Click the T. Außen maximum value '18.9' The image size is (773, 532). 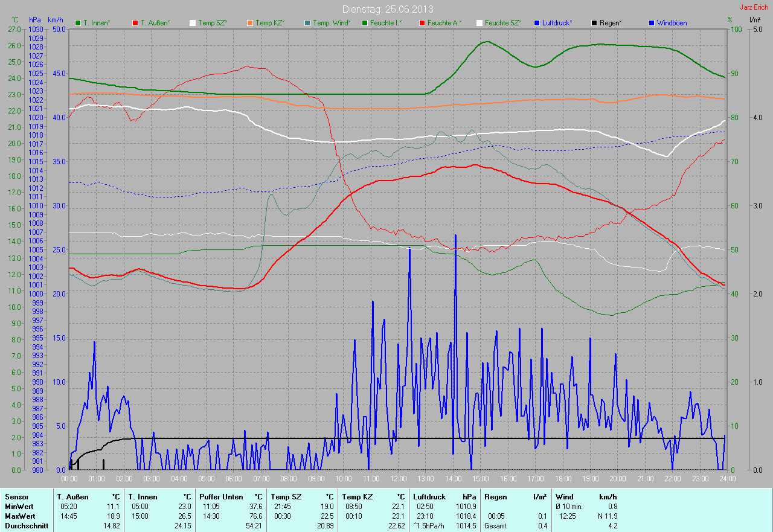point(114,516)
